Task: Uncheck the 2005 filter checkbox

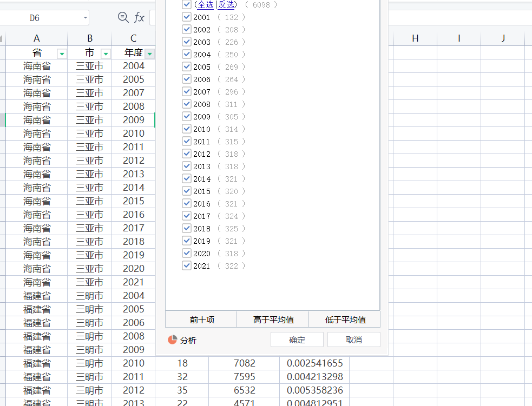Action: pyautogui.click(x=187, y=66)
